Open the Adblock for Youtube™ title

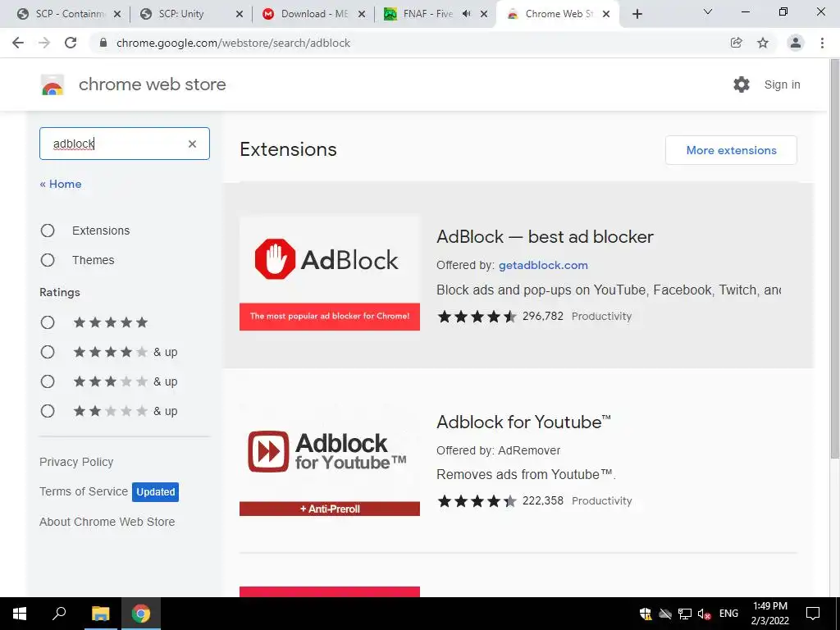click(523, 422)
